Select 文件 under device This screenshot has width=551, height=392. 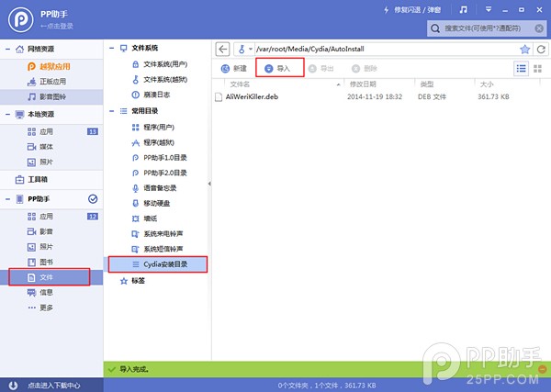pos(50,277)
